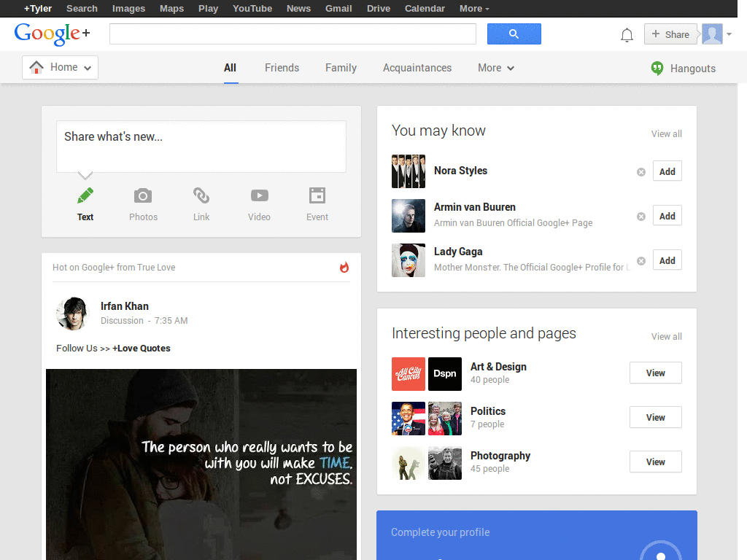The image size is (747, 560).
Task: Open Nora Styles profile thumbnail
Action: pyautogui.click(x=409, y=171)
